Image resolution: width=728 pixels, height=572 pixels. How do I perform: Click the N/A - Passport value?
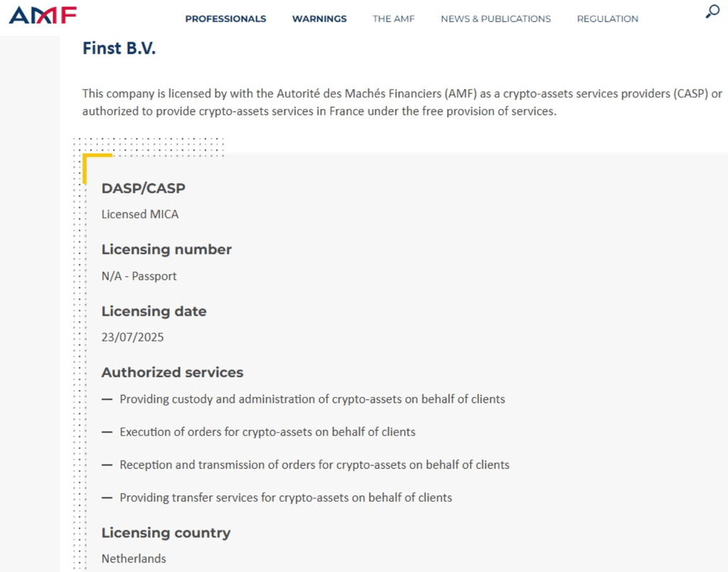(139, 276)
